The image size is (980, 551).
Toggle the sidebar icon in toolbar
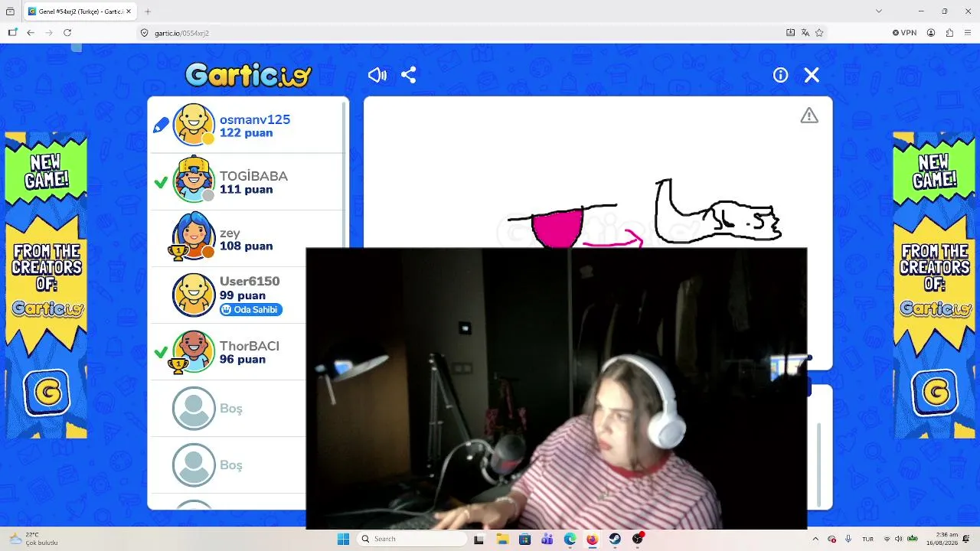12,33
